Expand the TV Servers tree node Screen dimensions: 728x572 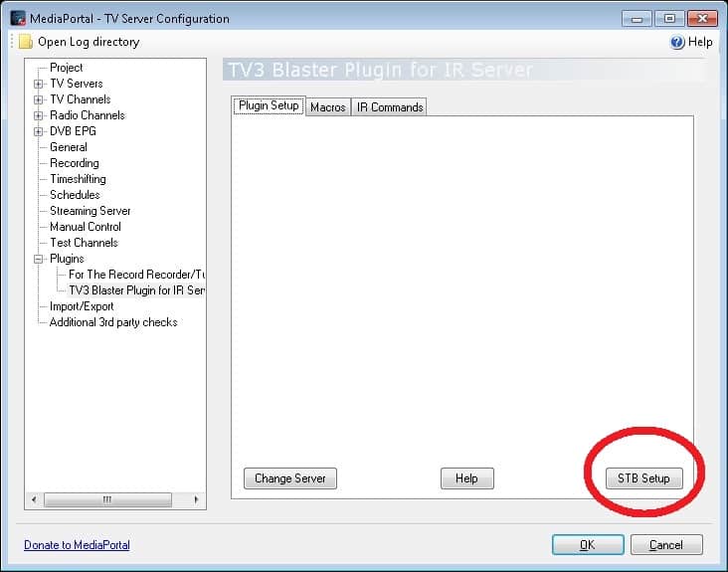pos(39,84)
